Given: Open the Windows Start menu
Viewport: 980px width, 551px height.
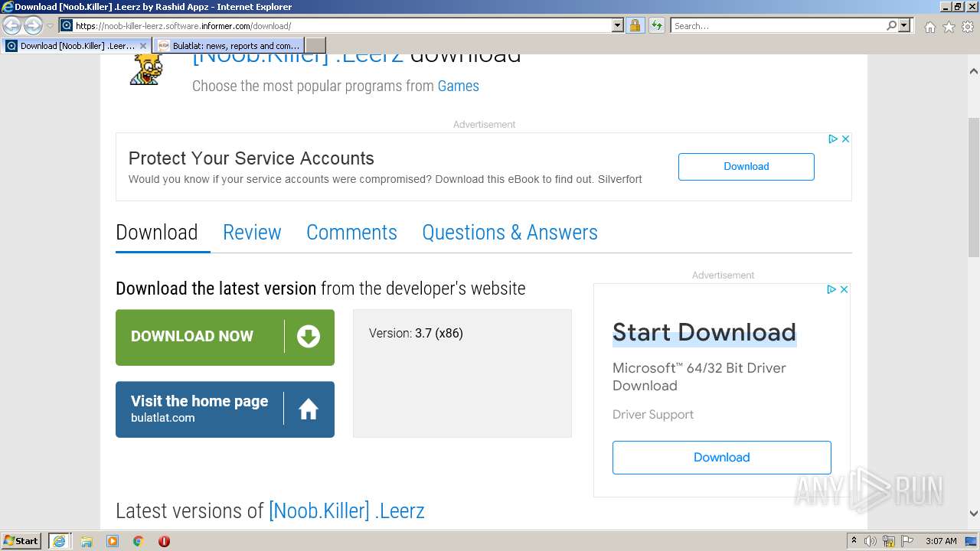Looking at the screenshot, I should [x=21, y=540].
